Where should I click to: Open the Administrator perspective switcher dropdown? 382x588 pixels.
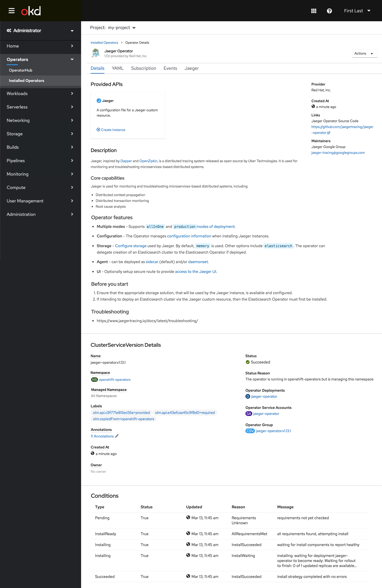41,31
